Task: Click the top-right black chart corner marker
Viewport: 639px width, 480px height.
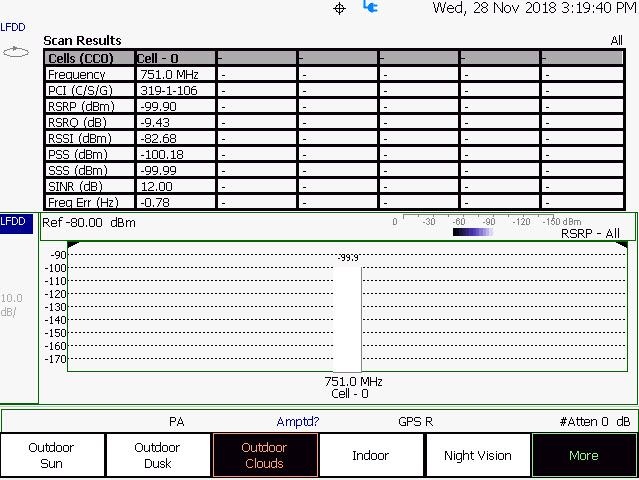Action: coord(621,244)
